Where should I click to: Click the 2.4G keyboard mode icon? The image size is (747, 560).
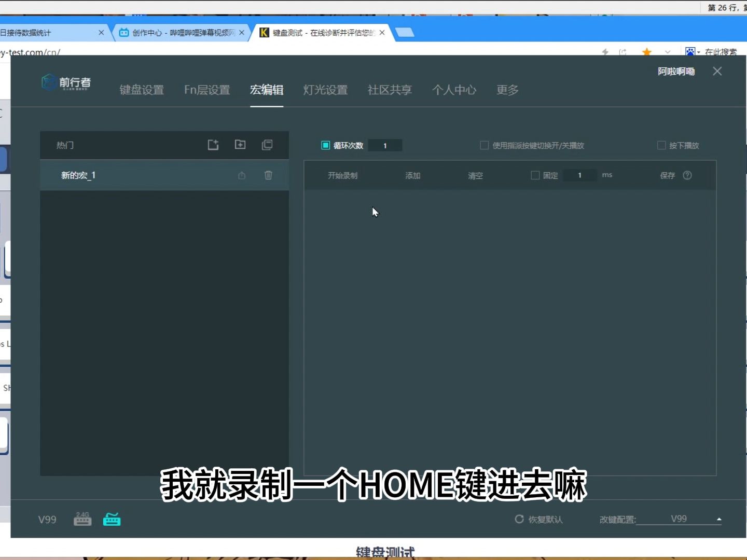point(82,519)
